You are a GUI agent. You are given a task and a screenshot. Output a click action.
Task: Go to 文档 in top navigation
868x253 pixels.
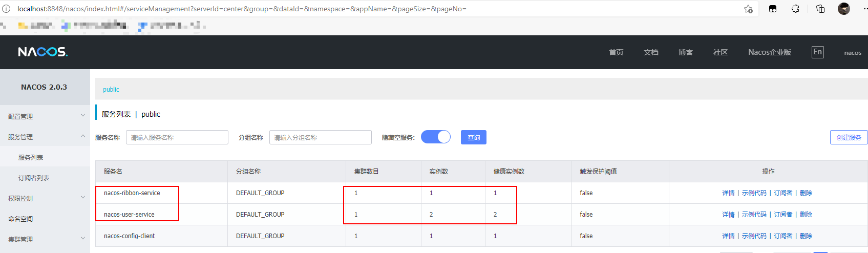click(x=651, y=52)
